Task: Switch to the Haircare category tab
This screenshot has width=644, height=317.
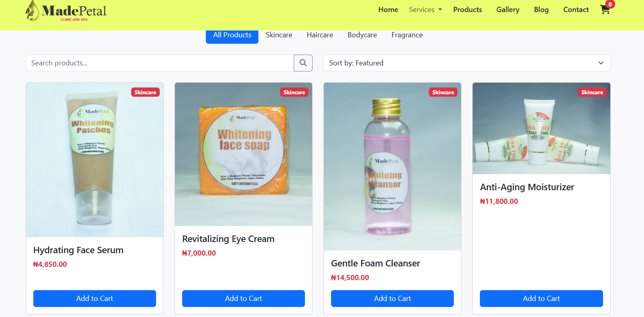Action: pyautogui.click(x=320, y=35)
